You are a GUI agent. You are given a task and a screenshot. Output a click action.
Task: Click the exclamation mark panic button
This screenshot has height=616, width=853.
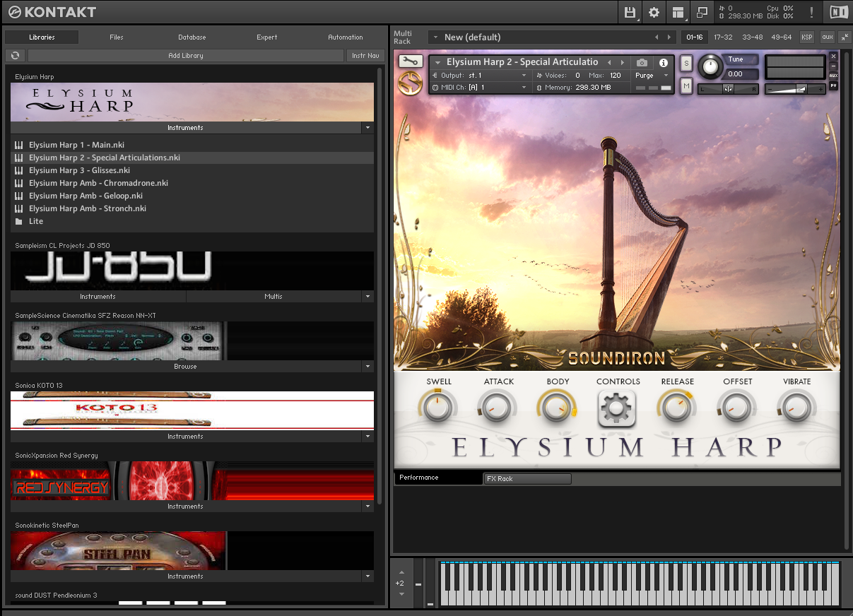(x=811, y=12)
